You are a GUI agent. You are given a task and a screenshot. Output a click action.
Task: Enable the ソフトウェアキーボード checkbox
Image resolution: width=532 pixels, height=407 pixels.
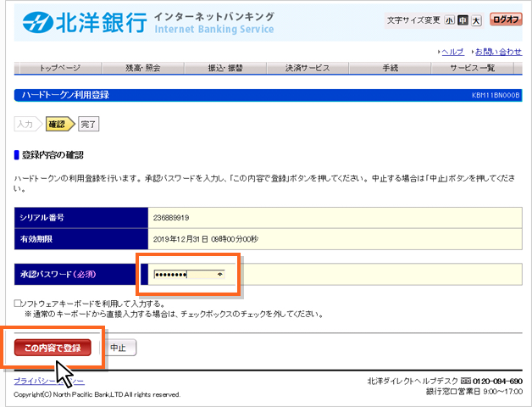17,303
